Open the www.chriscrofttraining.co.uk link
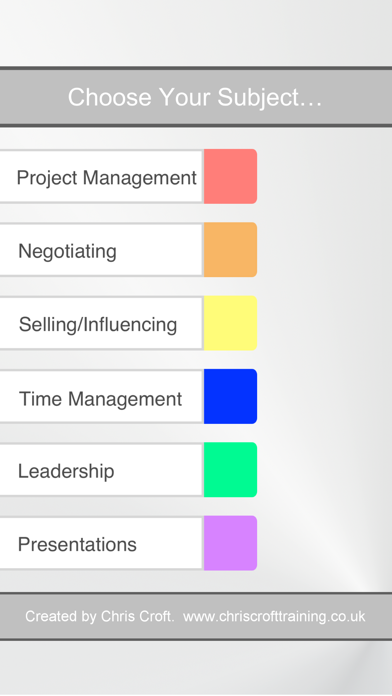392x696 pixels. [x=274, y=617]
